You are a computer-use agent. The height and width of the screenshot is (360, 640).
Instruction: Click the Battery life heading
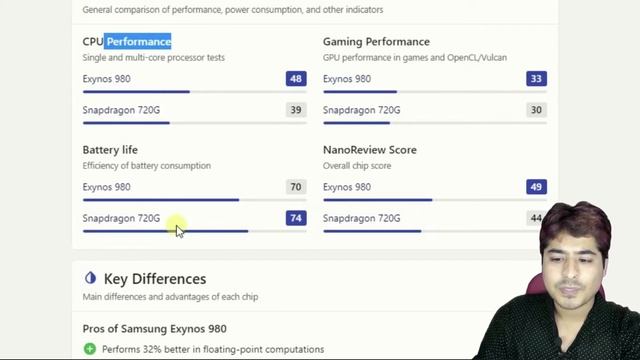click(x=110, y=150)
